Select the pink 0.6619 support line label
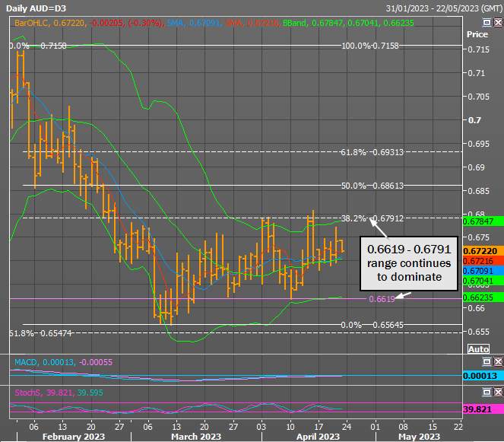Image resolution: width=504 pixels, height=442 pixels. pos(382,299)
